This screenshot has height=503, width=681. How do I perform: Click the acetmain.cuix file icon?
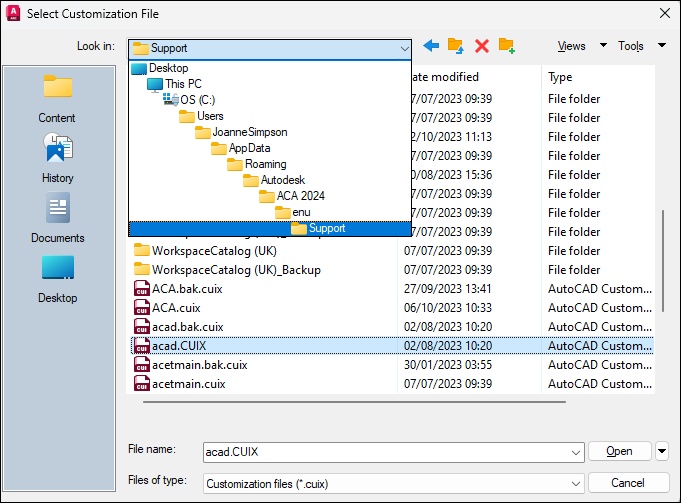[x=142, y=384]
